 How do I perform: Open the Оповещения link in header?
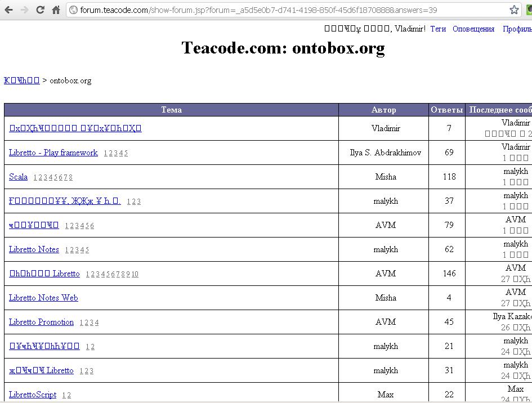point(473,29)
